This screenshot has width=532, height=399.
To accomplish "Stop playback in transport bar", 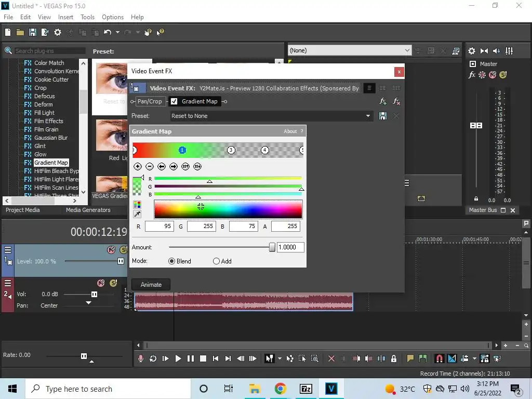I will pos(203,358).
